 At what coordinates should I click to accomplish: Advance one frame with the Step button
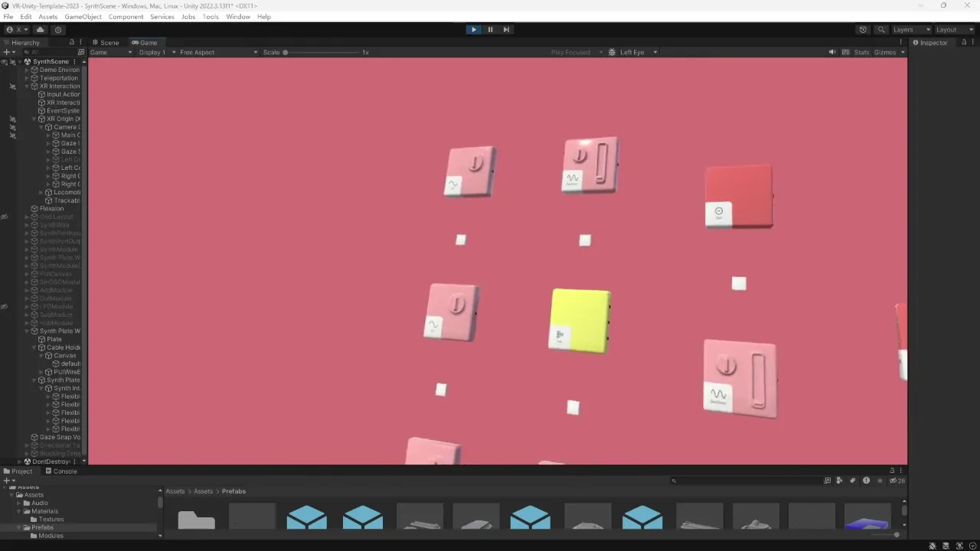(506, 30)
